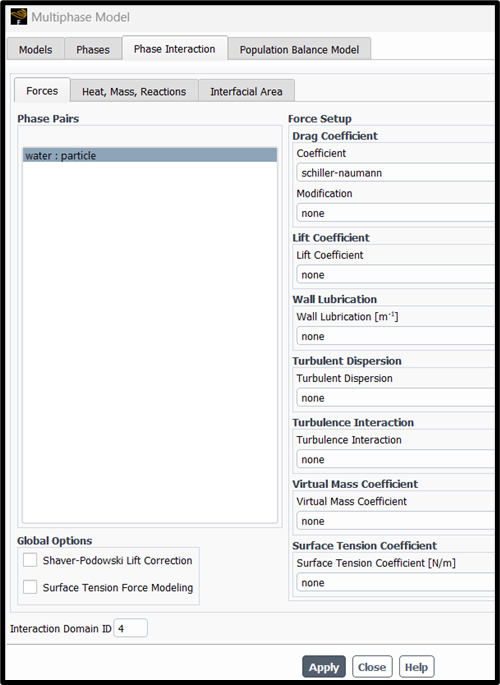Switch to the Models tab

[35, 49]
